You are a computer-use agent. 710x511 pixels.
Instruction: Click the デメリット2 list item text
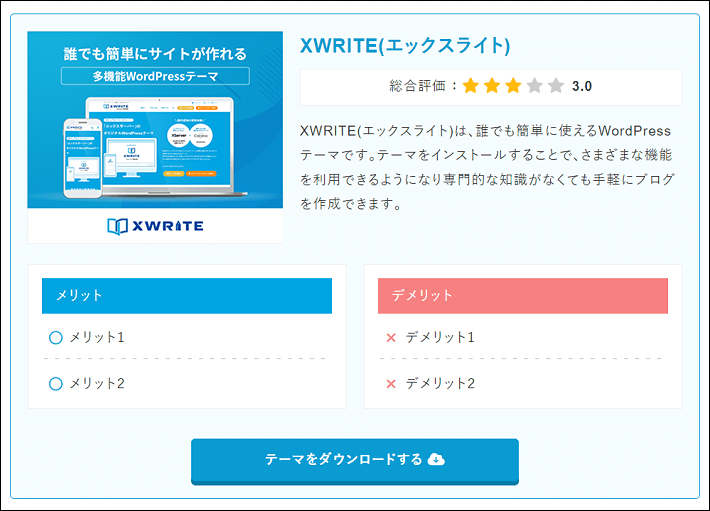point(440,384)
